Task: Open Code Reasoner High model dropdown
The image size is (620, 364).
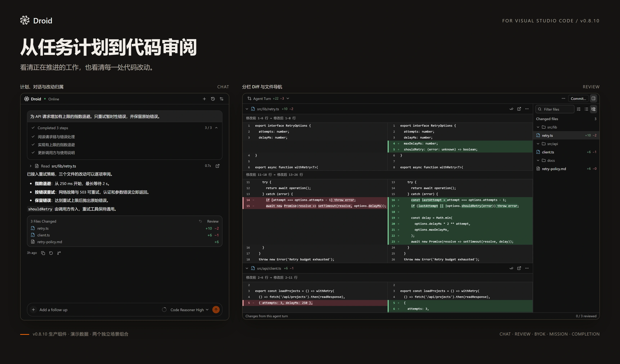Action: 189,310
